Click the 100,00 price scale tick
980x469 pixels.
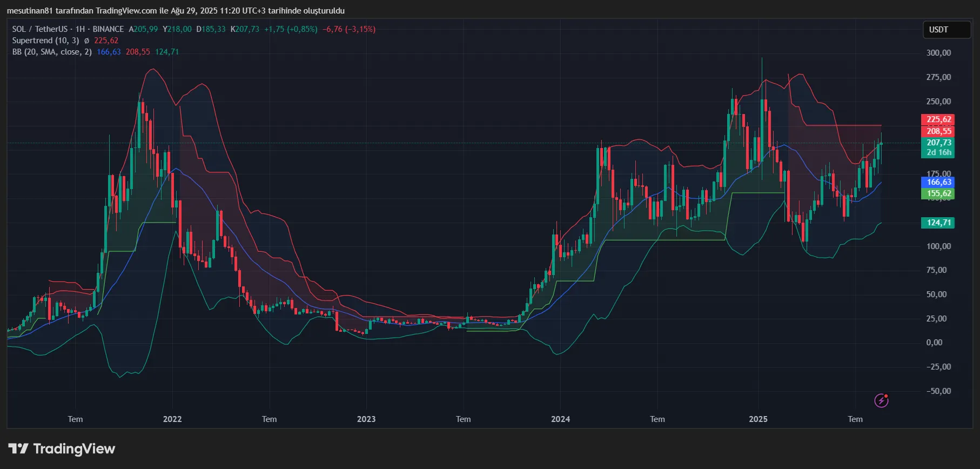[x=938, y=246]
